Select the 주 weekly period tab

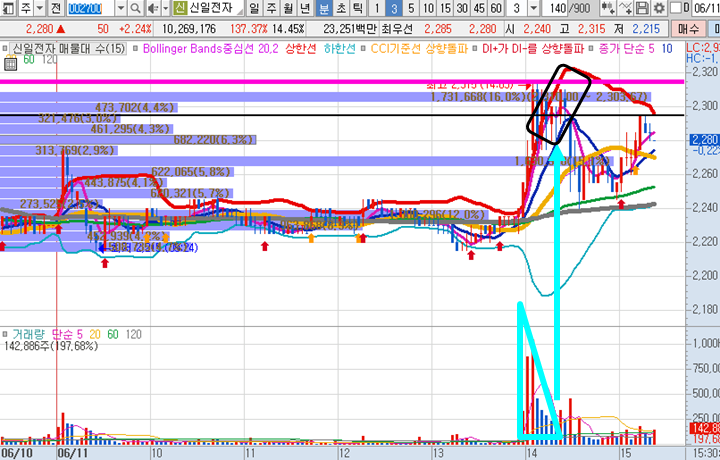271,8
